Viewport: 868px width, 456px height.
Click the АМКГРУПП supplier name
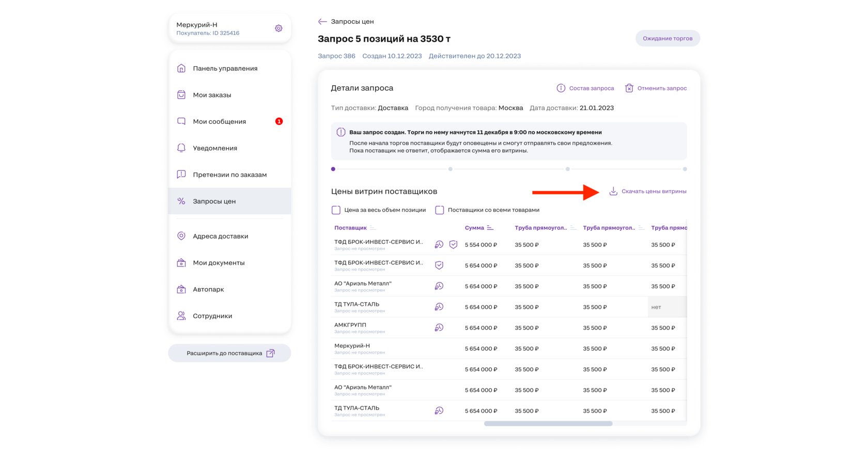[350, 325]
